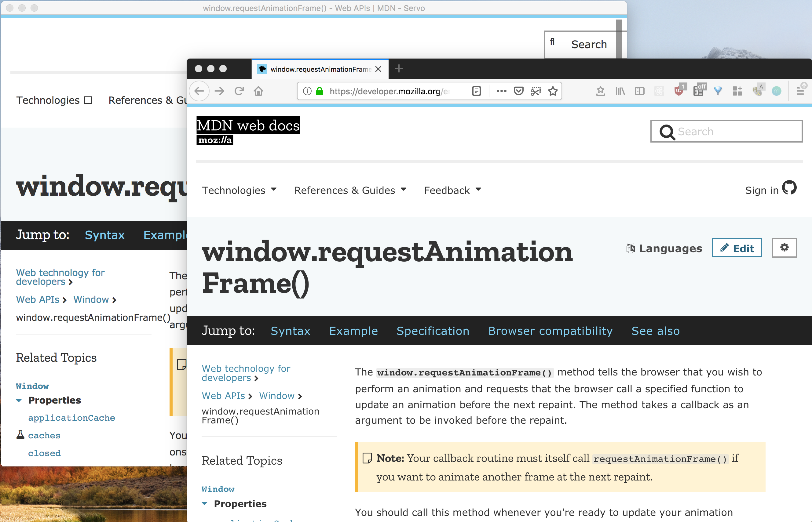Open the bookmarks menu tray icon
Screen dimensions: 812x522
600,91
